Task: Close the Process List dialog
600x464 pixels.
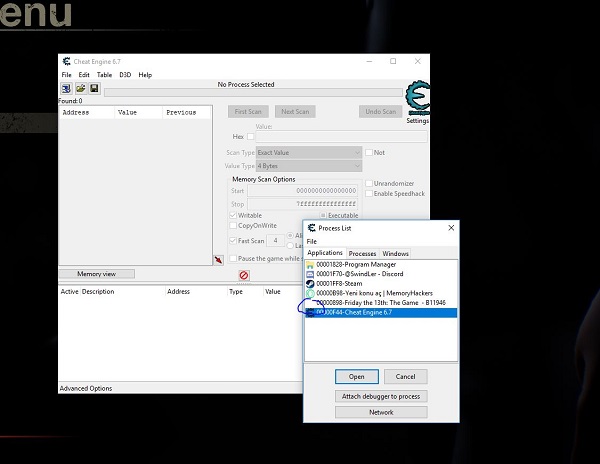Action: tap(451, 228)
